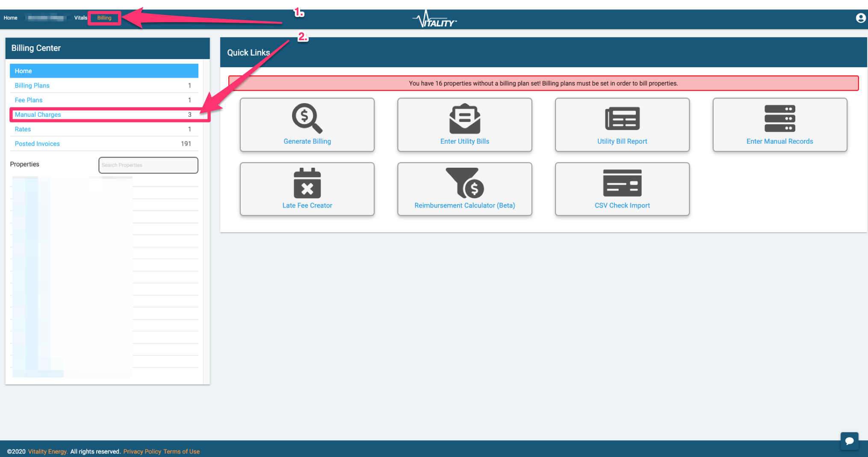The height and width of the screenshot is (457, 868).
Task: View Posted Invoices list
Action: point(37,144)
